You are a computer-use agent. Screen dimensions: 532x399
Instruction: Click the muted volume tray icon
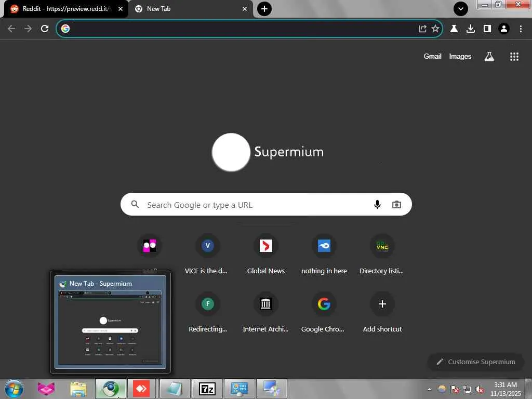480,389
